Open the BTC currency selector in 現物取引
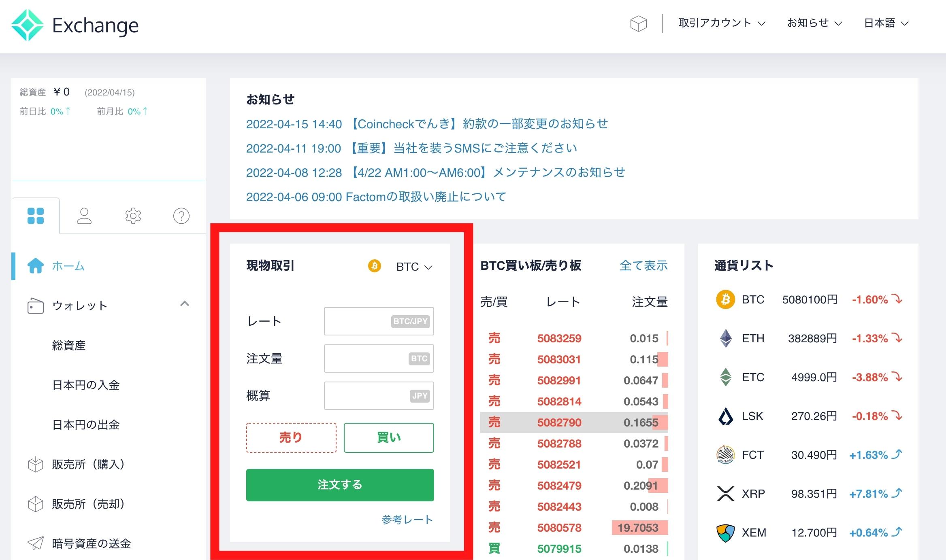 [414, 267]
